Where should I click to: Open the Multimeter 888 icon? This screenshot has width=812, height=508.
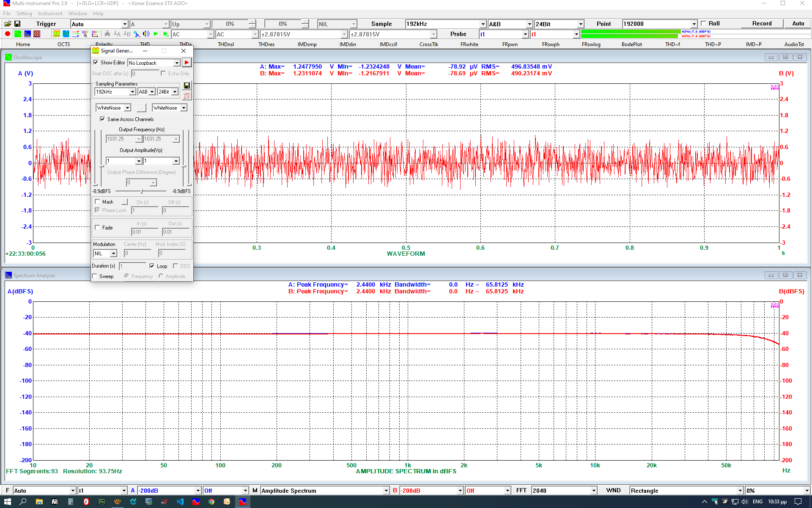(x=37, y=34)
